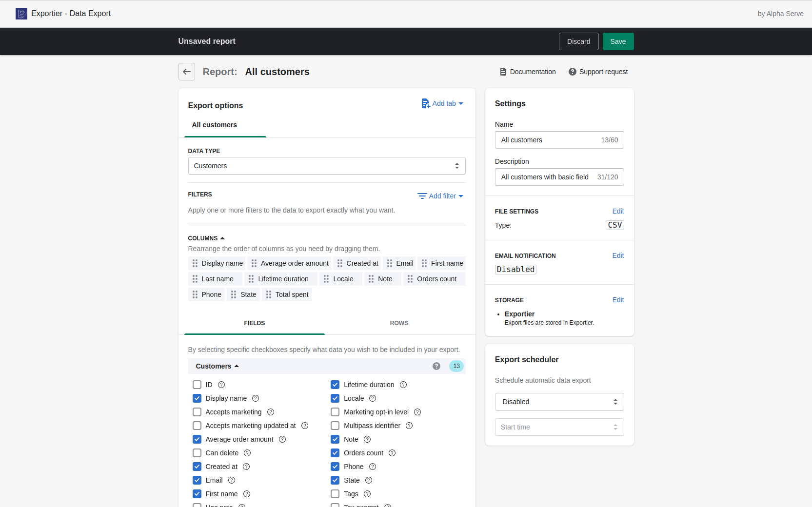The image size is (812, 507).
Task: Save the unsaved report
Action: [618, 41]
